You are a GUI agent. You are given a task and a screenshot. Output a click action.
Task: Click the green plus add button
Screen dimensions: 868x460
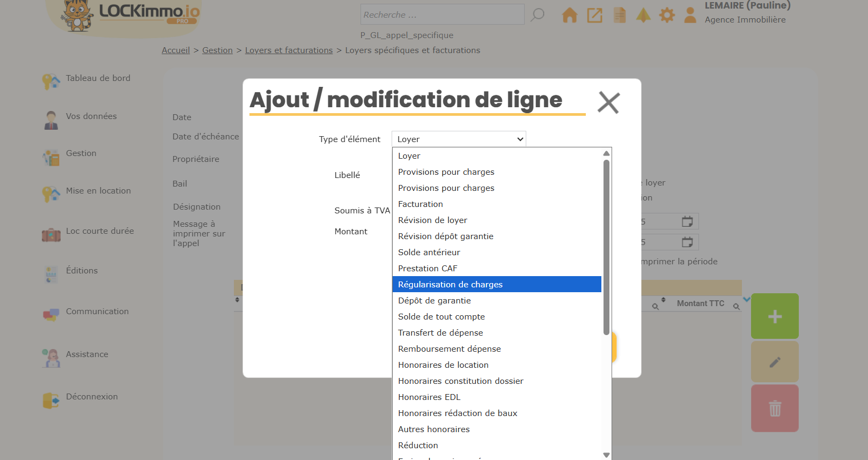pos(775,316)
